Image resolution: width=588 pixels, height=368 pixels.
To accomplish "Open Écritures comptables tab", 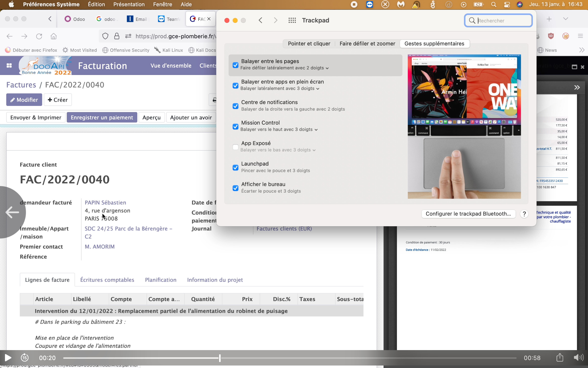I will pyautogui.click(x=107, y=280).
